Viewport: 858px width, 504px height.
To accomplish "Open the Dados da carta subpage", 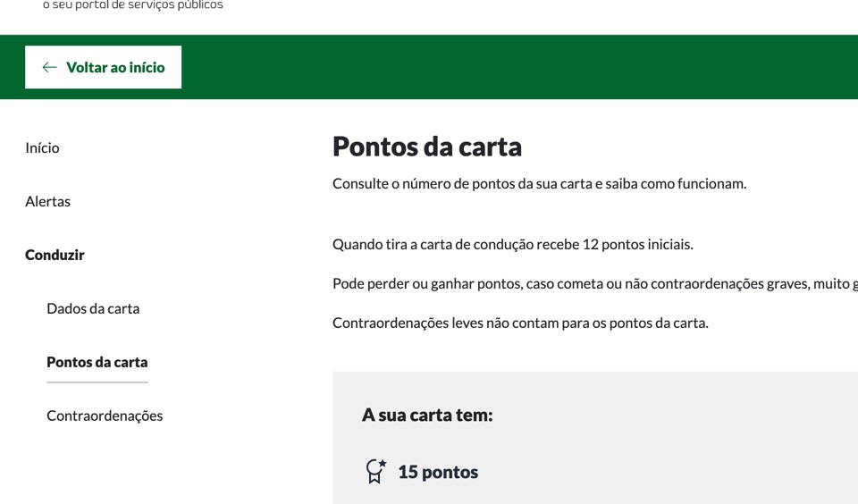I will pyautogui.click(x=93, y=309).
